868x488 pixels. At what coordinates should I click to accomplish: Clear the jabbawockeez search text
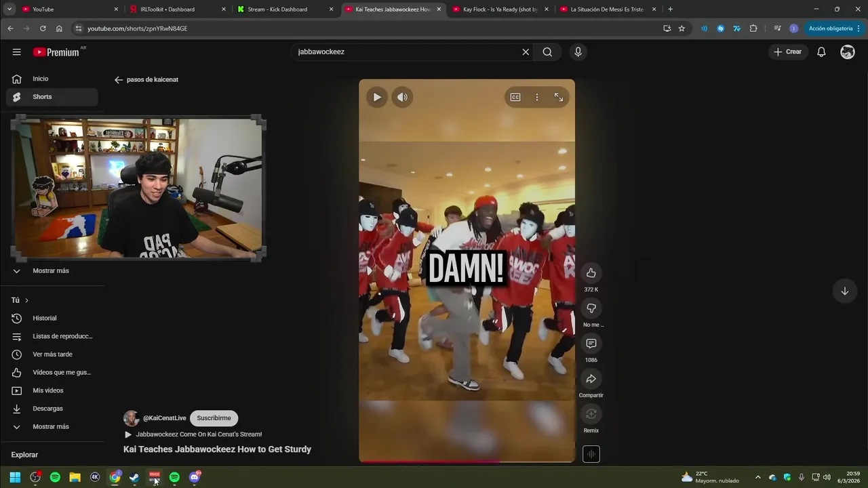[x=526, y=52]
